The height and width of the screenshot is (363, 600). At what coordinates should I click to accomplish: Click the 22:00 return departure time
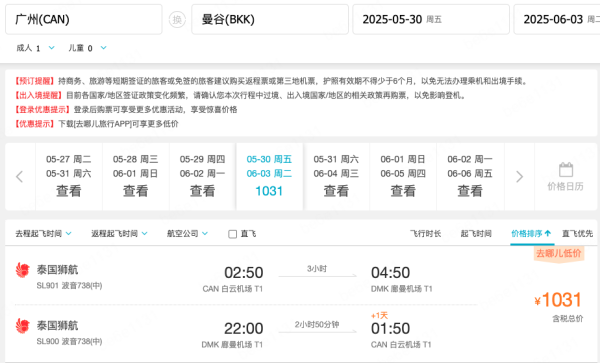(244, 329)
